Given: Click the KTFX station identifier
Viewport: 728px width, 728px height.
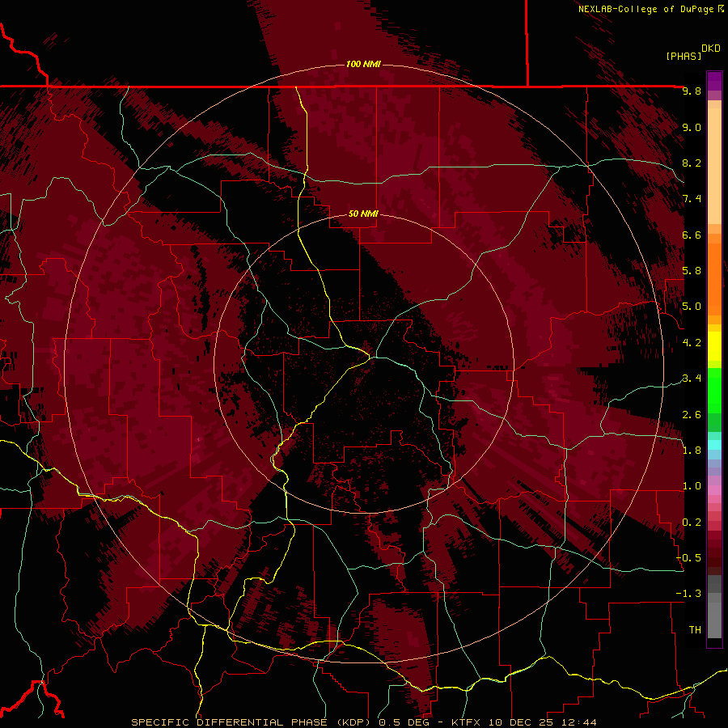Looking at the screenshot, I should 467,722.
